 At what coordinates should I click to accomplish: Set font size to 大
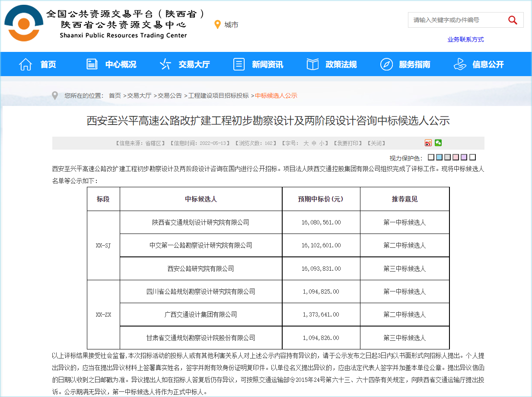(306, 143)
